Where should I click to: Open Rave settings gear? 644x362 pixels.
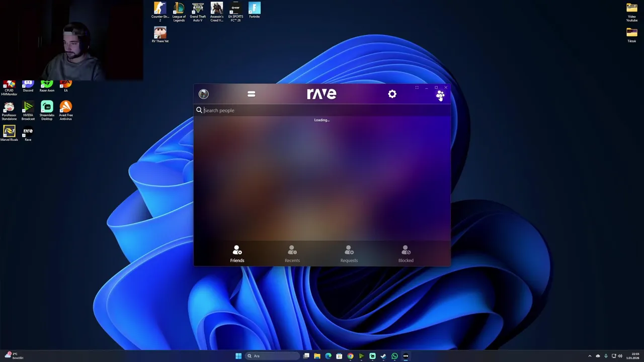click(x=392, y=94)
